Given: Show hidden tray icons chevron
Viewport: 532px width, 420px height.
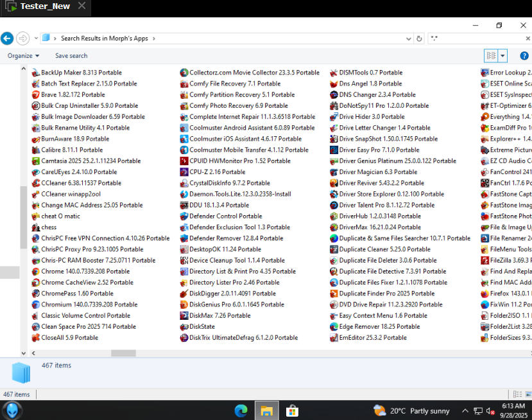Looking at the screenshot, I should tap(465, 411).
